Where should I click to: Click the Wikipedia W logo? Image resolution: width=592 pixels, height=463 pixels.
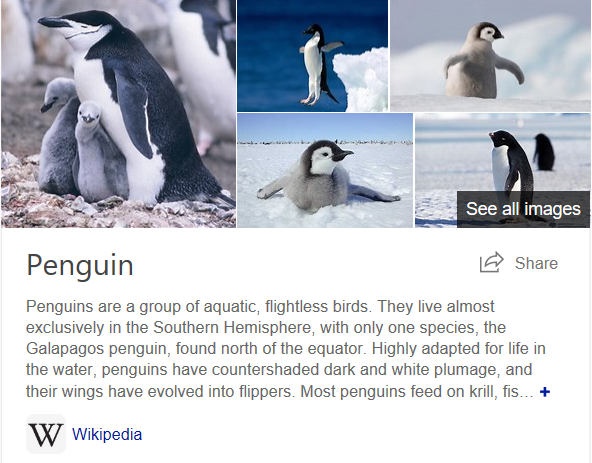(x=46, y=434)
